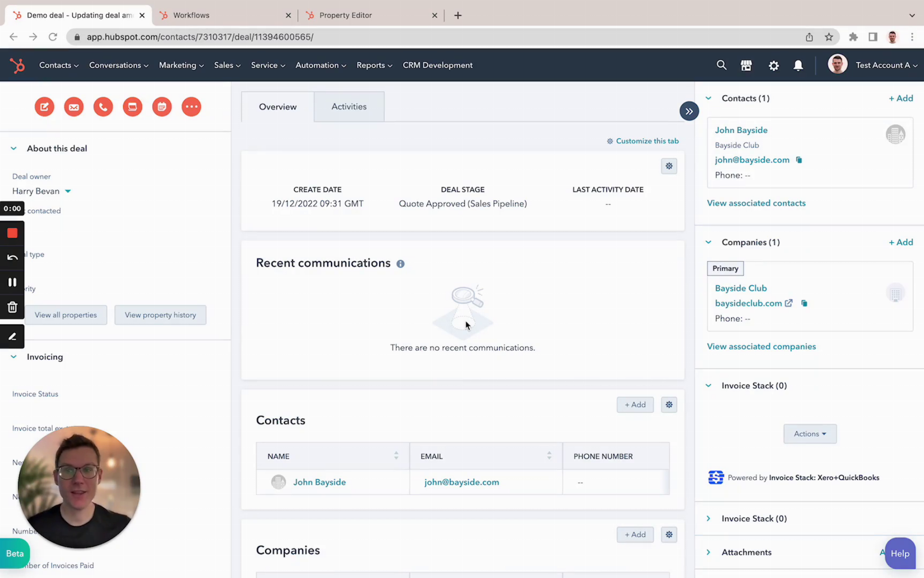Click the recording undo arrow icon
The width and height of the screenshot is (924, 578).
tap(13, 258)
